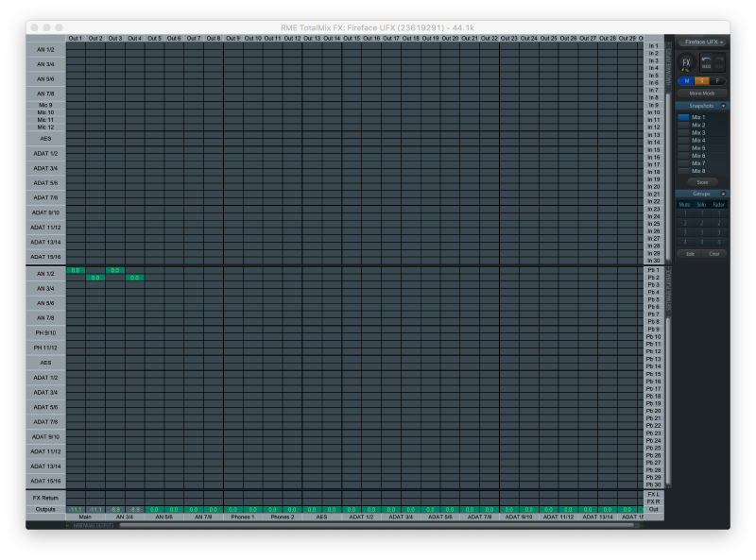The width and height of the screenshot is (756, 560).
Task: Click the In 9 channel label
Action: pyautogui.click(x=654, y=105)
